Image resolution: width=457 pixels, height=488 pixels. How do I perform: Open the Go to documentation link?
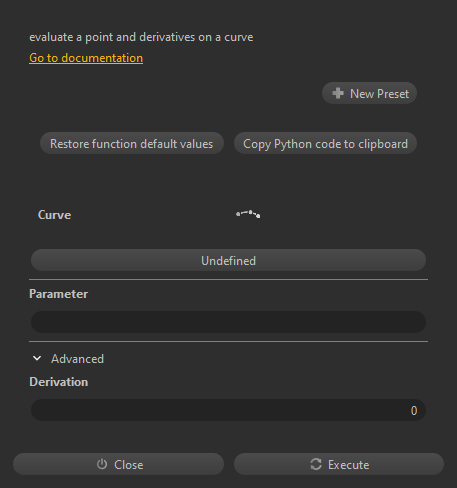tap(86, 58)
